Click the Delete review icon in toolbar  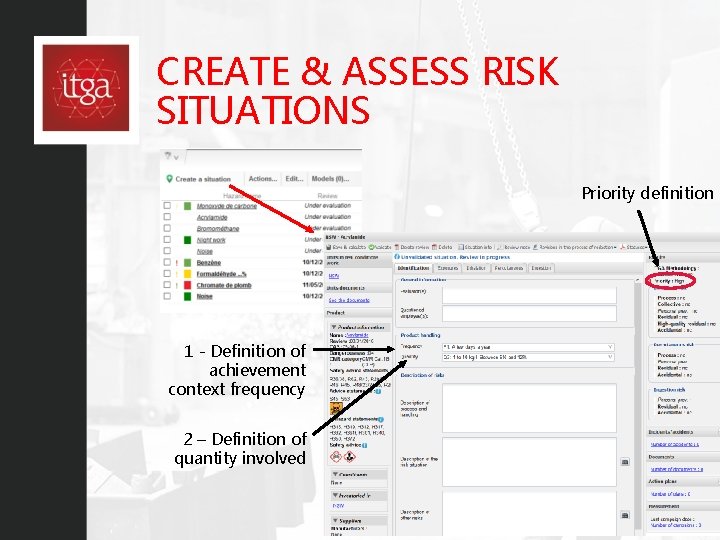(398, 247)
